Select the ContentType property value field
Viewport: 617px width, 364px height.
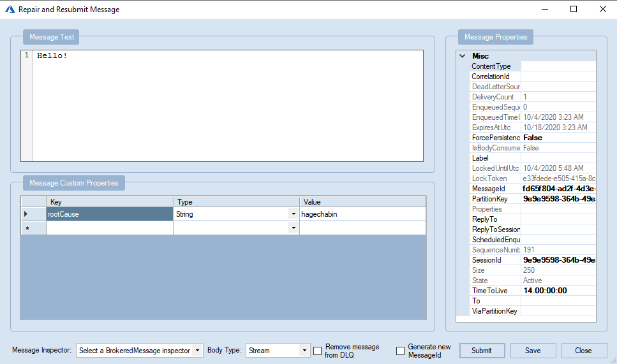558,66
